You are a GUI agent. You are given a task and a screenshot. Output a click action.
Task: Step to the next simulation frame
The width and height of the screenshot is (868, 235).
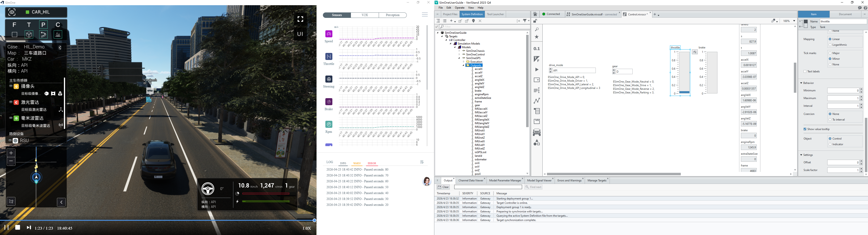click(29, 228)
